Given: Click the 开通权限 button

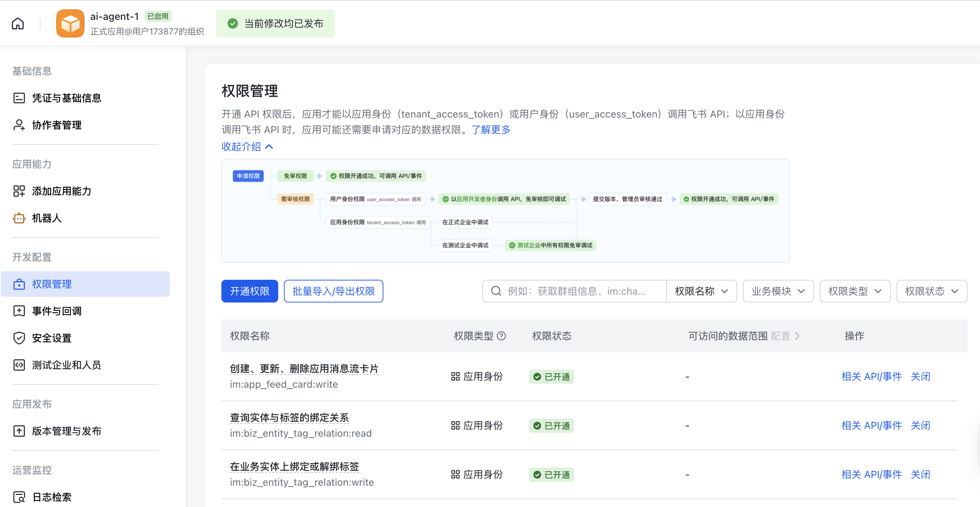Looking at the screenshot, I should [x=249, y=291].
